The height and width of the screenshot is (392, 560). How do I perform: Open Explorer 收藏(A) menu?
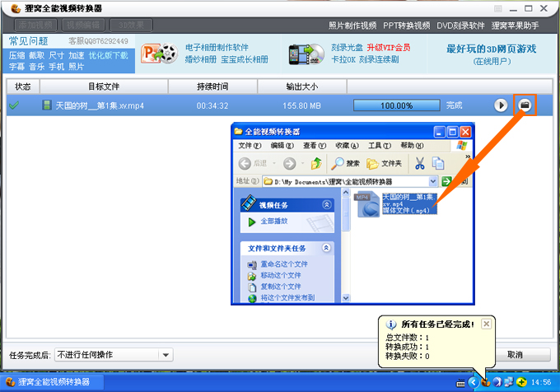[x=348, y=145]
